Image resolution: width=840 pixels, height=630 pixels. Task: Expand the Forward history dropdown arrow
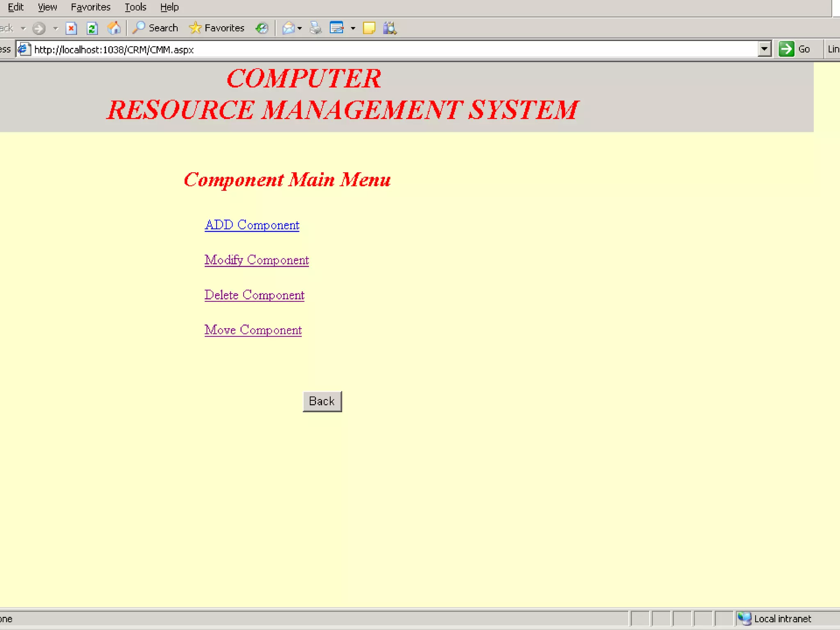56,28
